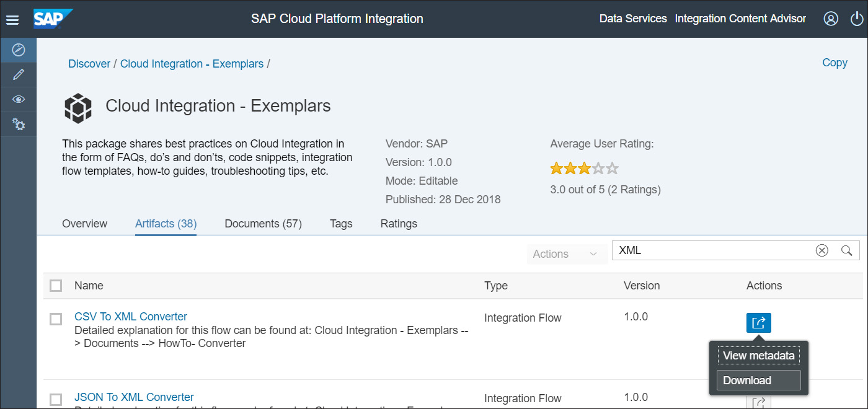The height and width of the screenshot is (409, 868).
Task: Click the SAP logo
Action: 53,19
